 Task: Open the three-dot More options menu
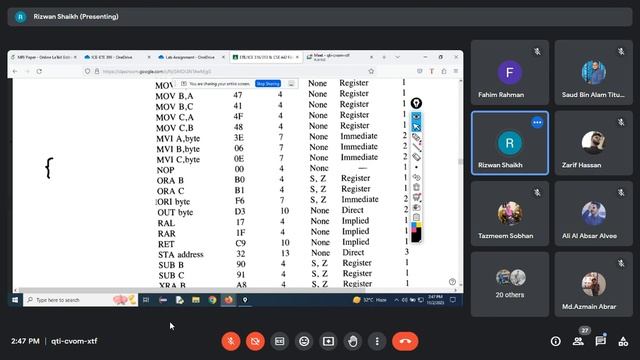pos(377,341)
